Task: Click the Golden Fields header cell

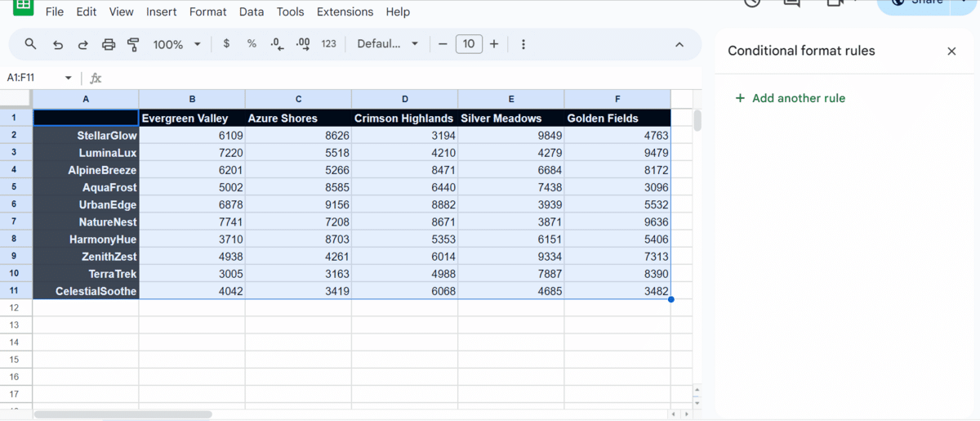Action: pos(617,119)
